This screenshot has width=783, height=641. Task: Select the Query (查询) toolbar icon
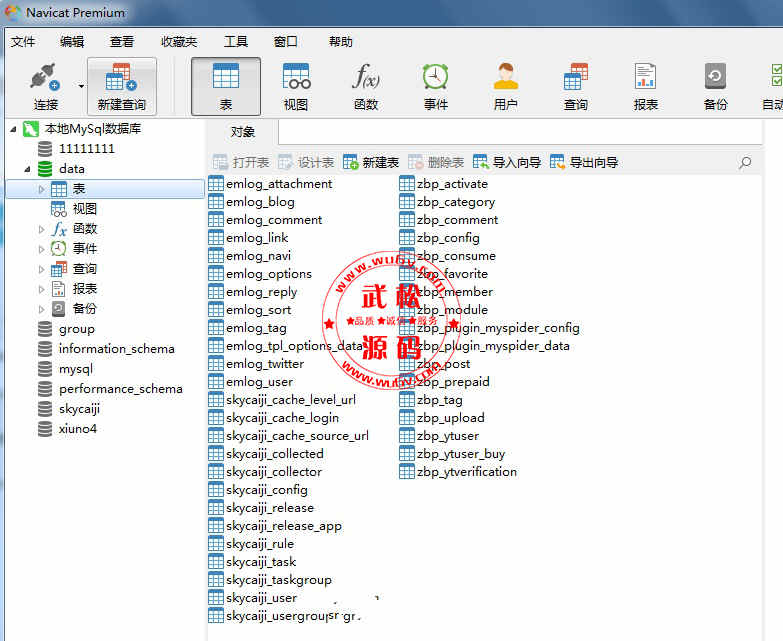pos(575,86)
